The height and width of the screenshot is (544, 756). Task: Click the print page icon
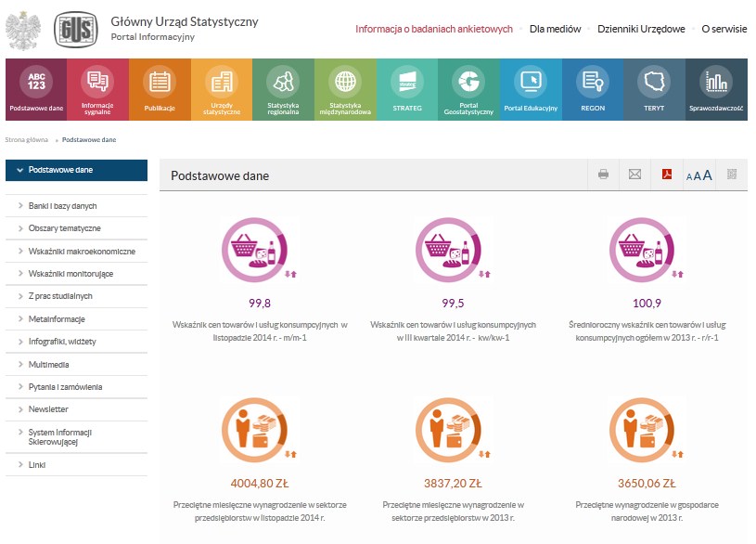pyautogui.click(x=603, y=175)
